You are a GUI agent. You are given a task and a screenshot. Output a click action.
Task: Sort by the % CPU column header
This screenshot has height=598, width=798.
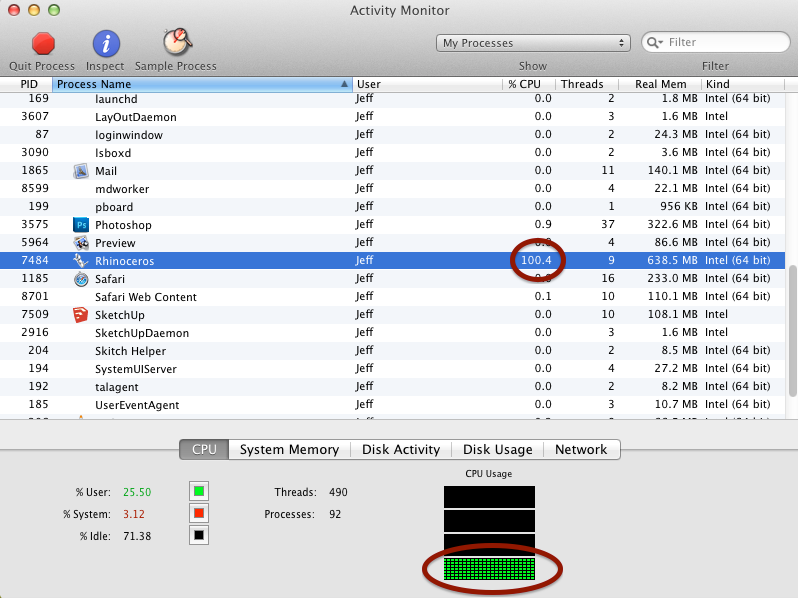coord(529,84)
